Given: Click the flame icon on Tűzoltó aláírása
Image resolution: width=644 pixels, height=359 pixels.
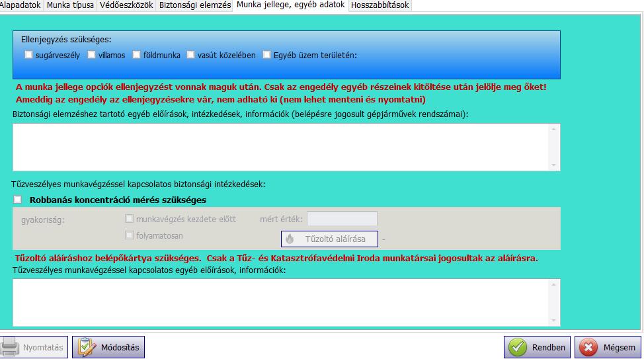Looking at the screenshot, I should pos(290,239).
